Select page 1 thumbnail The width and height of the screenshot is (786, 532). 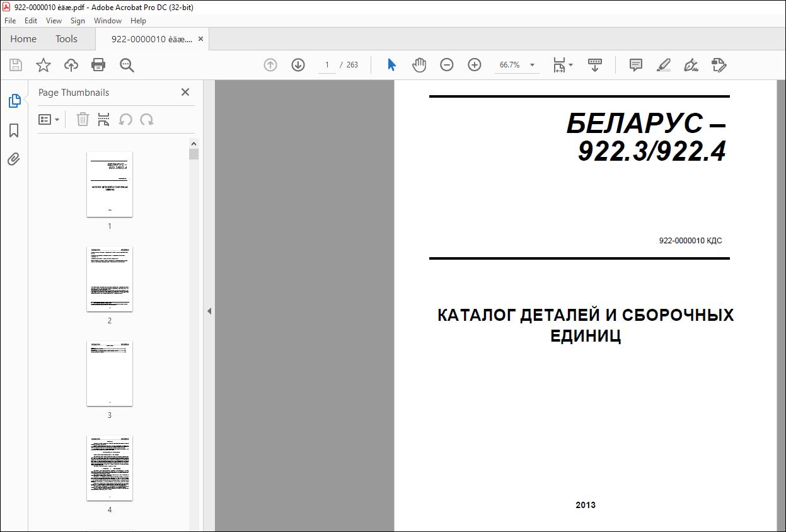110,185
